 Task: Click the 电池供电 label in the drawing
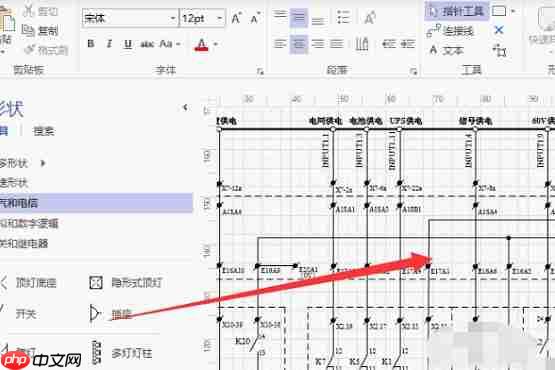pyautogui.click(x=366, y=121)
